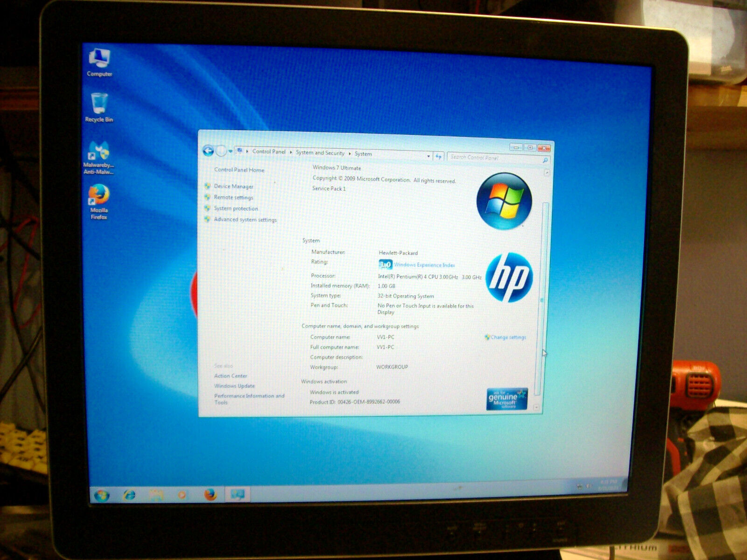Open the Recycle Bin desktop icon
The height and width of the screenshot is (560, 747).
point(99,108)
